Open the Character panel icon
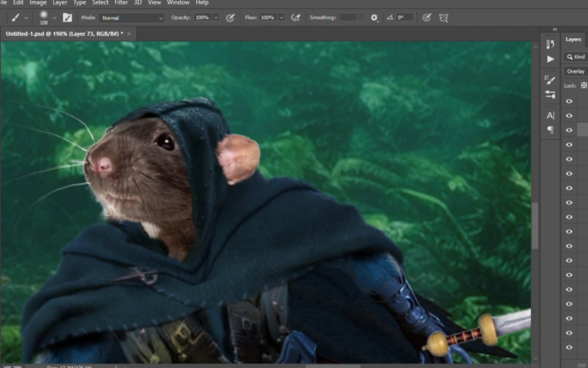 [550, 116]
